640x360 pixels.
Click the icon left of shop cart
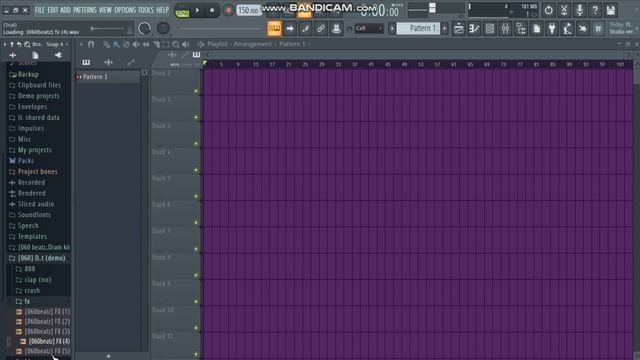pyautogui.click(x=583, y=29)
